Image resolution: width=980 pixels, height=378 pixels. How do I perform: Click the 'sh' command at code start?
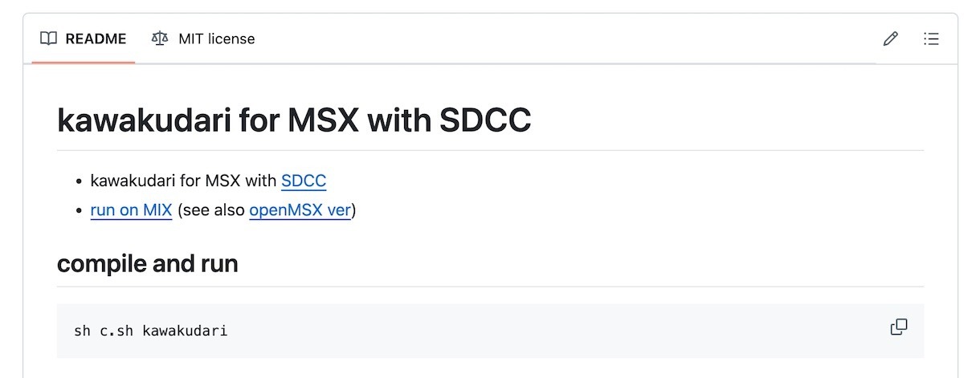(82, 331)
